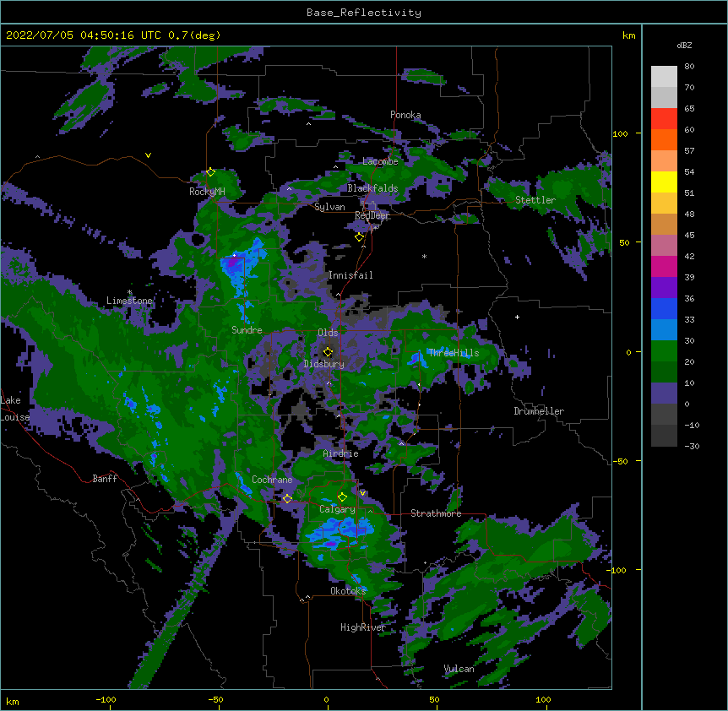Click the Airdrie label

341,453
